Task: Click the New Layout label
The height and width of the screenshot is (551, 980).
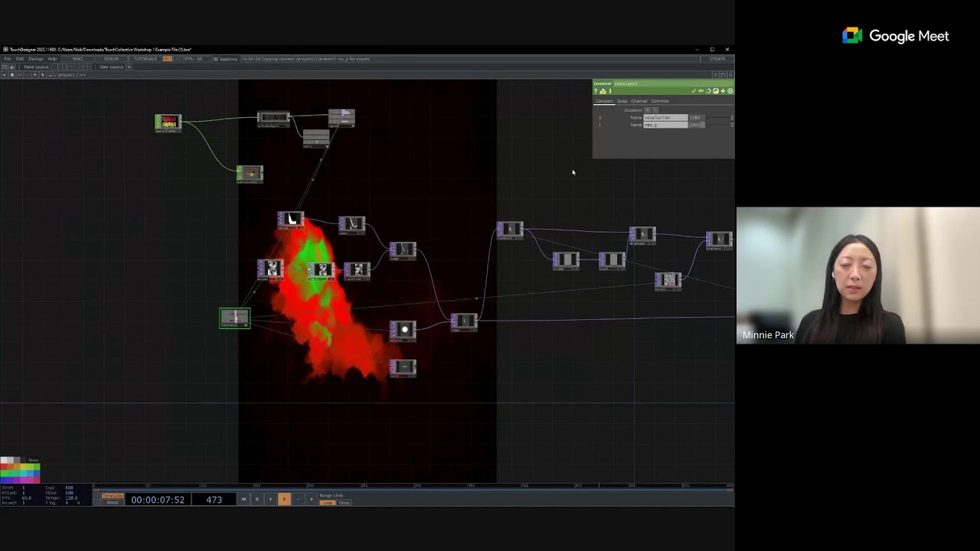Action: point(111,67)
